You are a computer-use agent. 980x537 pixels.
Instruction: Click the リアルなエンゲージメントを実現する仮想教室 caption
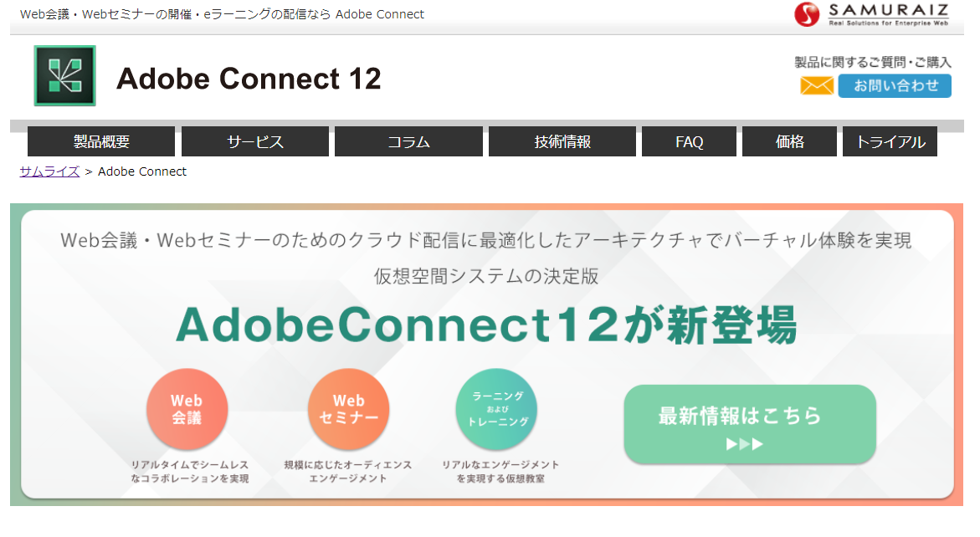tap(500, 472)
